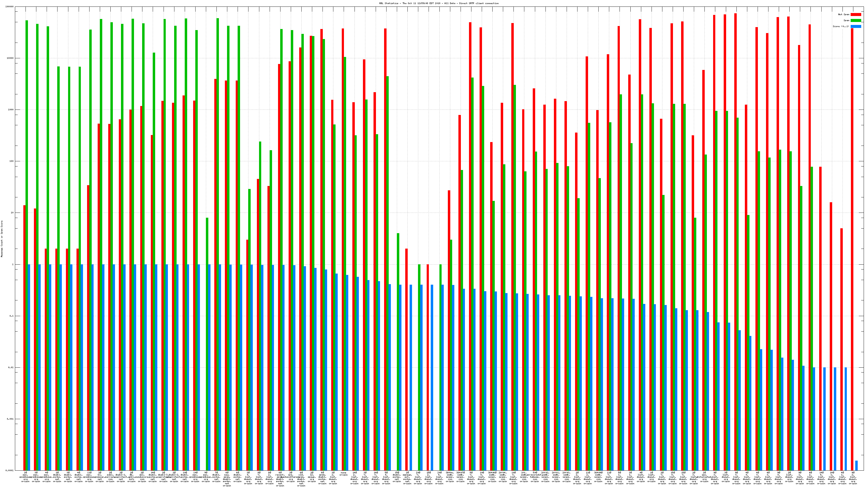Click the bl.spamcop.net x-axis label
The width and height of the screenshot is (868, 488).
pos(100,477)
